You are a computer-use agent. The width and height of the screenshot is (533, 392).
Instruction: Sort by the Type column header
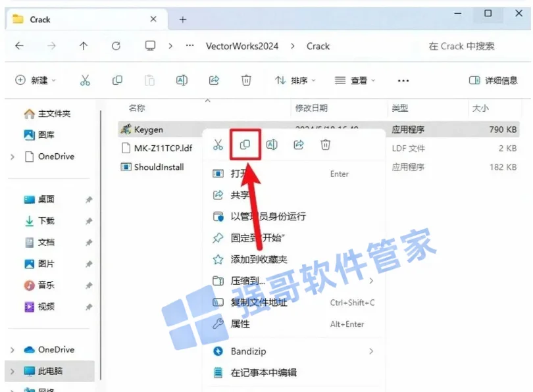coord(400,108)
